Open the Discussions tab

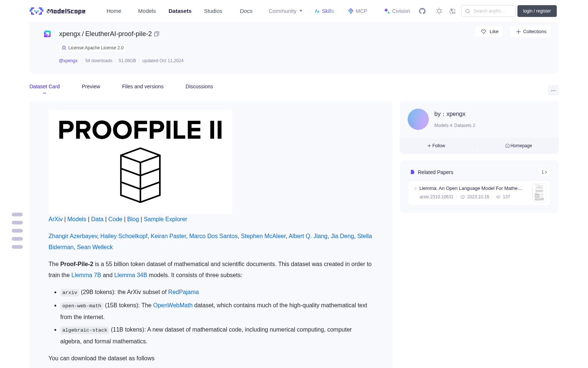click(x=199, y=86)
